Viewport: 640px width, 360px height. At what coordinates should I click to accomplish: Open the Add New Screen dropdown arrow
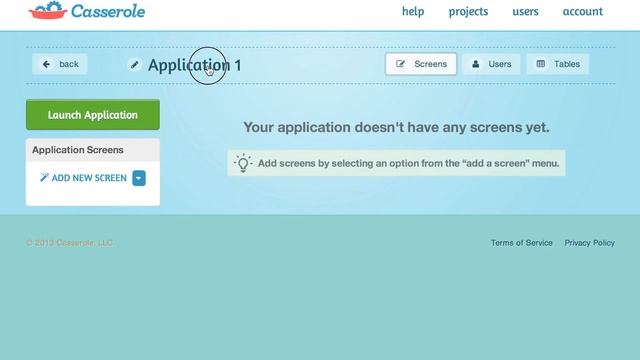[x=139, y=178]
